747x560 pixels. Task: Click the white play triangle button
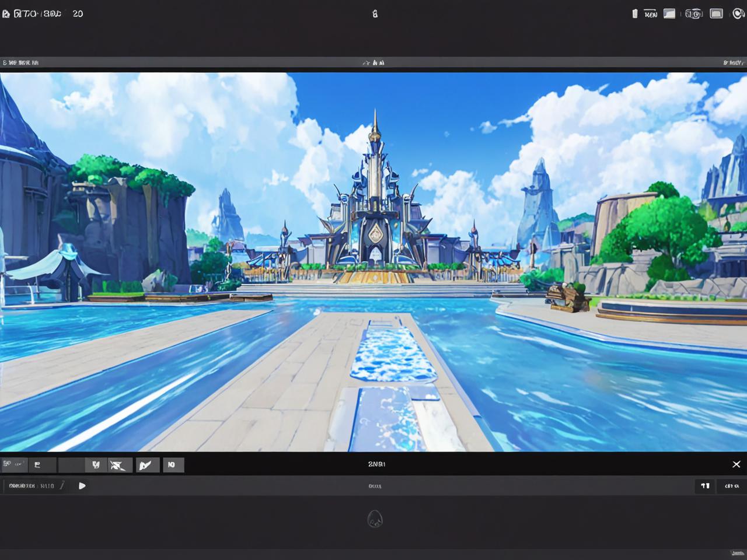[82, 485]
